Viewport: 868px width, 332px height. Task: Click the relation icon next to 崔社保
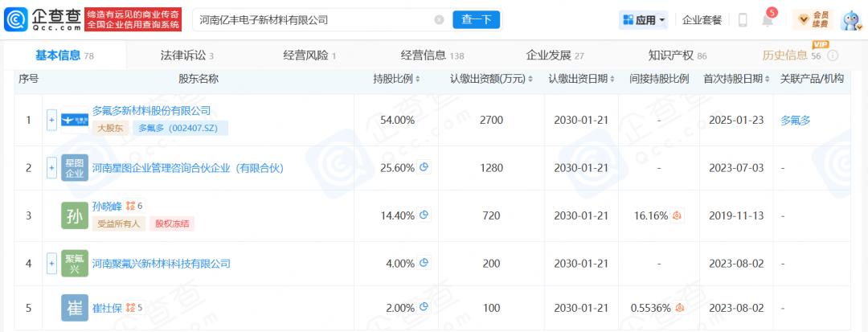click(131, 306)
